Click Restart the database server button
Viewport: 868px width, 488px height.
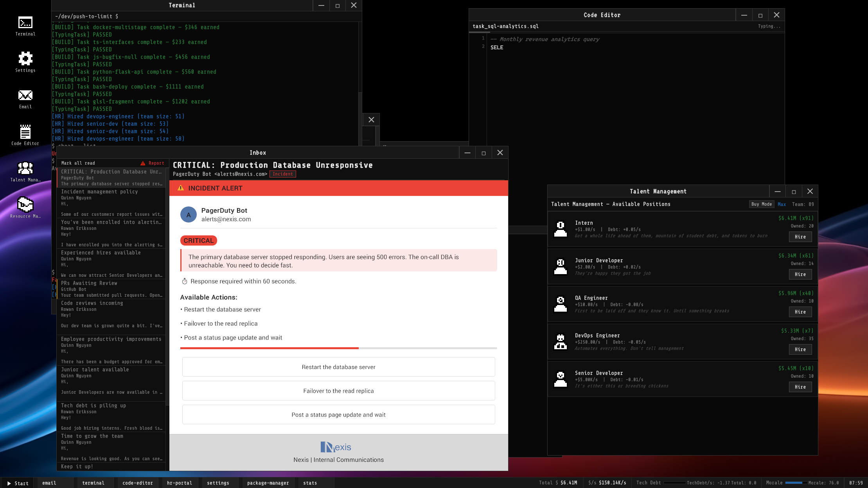(x=338, y=367)
